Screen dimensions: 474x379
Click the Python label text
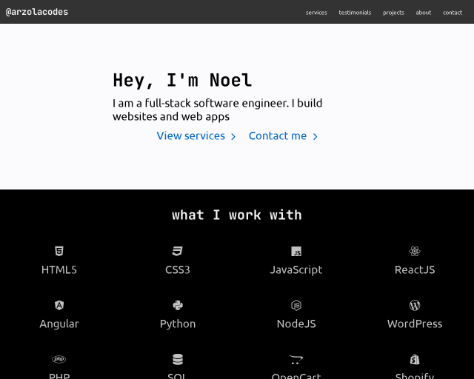178,324
